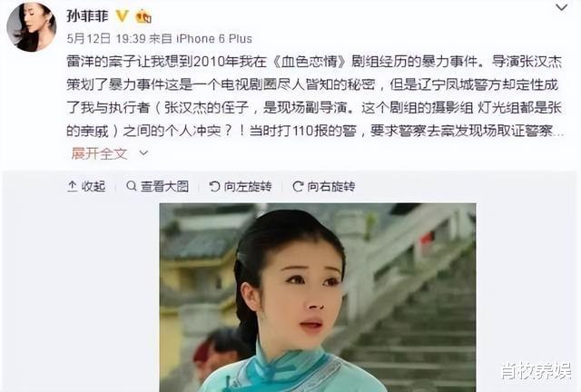581x392 pixels.
Task: Open large image via 查看大图
Action: point(165,186)
